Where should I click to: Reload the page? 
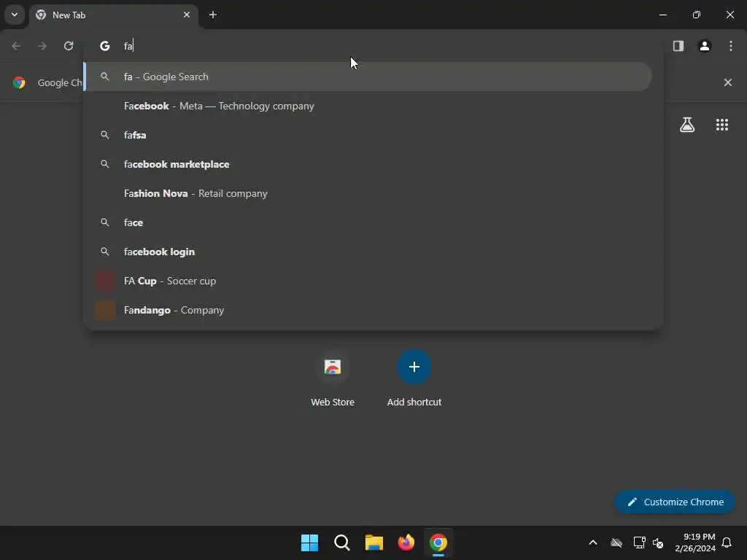[69, 46]
